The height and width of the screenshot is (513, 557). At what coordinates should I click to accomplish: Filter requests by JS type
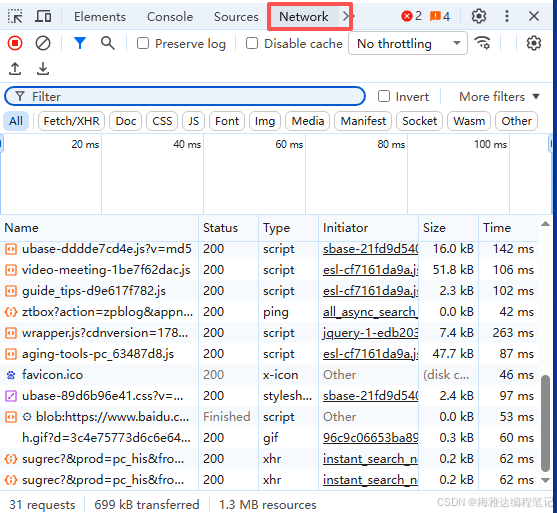click(193, 121)
